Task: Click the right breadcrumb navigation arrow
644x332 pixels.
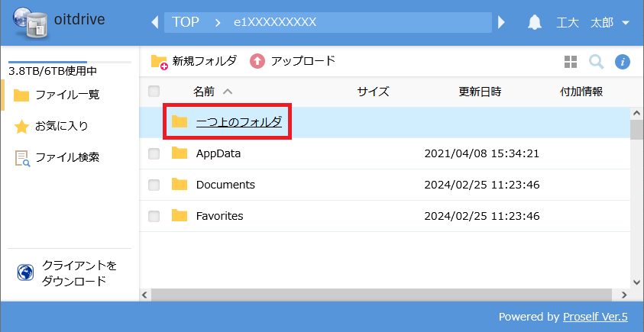Action: tap(502, 22)
